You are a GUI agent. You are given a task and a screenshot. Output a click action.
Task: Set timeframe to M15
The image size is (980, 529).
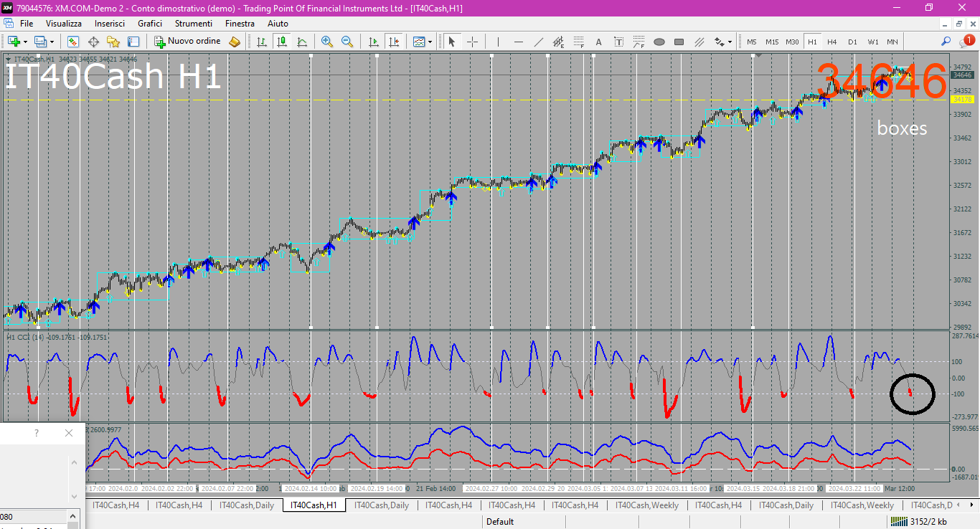point(772,42)
